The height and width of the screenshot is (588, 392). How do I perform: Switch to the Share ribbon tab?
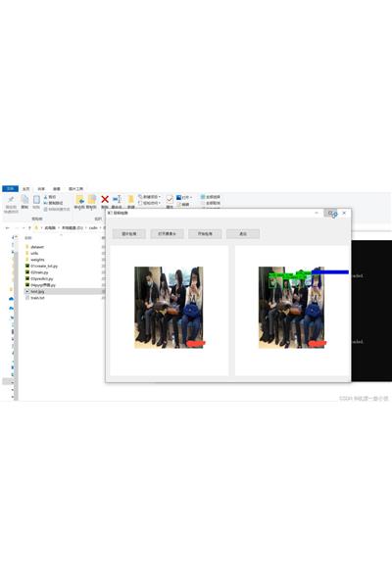[41, 189]
